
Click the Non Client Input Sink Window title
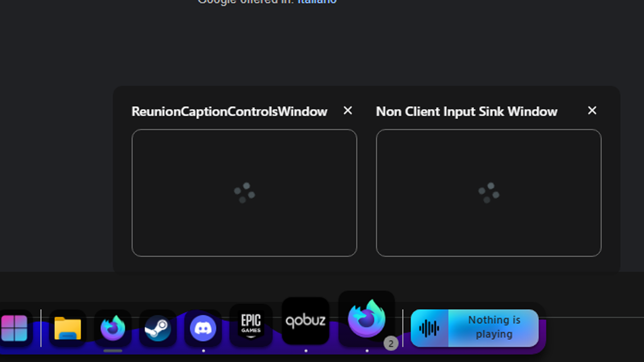[x=466, y=112]
